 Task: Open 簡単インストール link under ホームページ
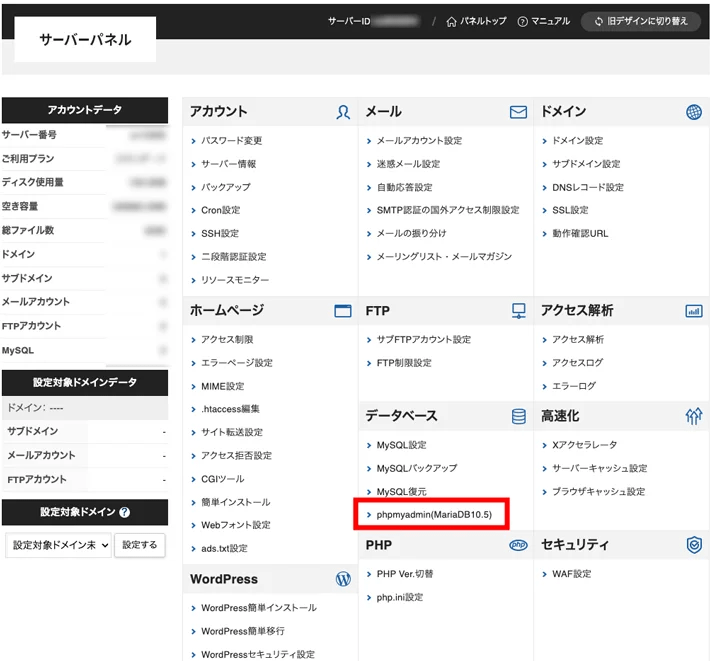(235, 503)
